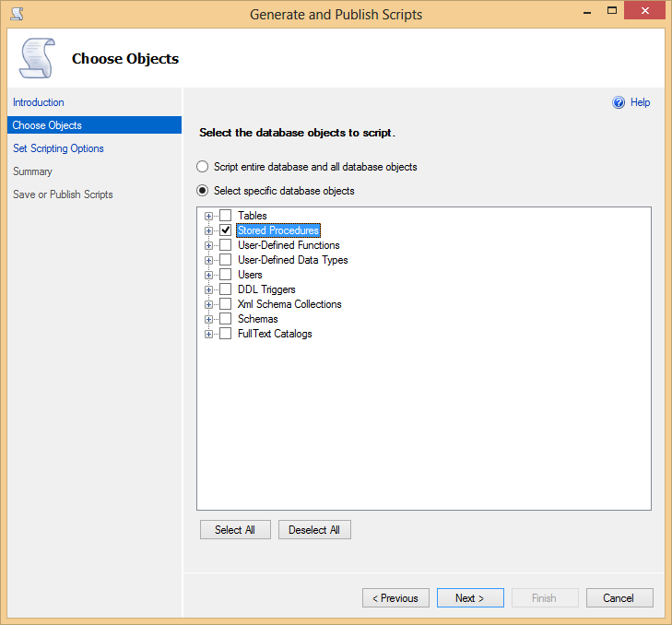672x625 pixels.
Task: Select the DDL Triggers label
Action: click(x=266, y=289)
